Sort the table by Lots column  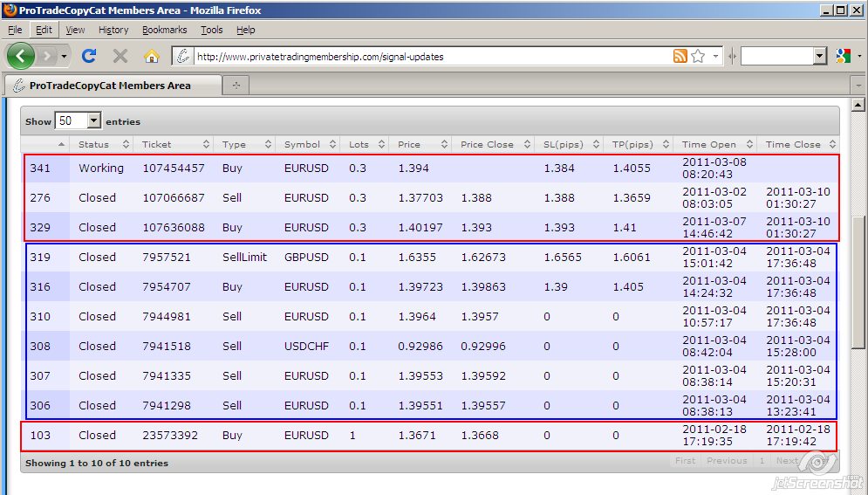pyautogui.click(x=365, y=145)
